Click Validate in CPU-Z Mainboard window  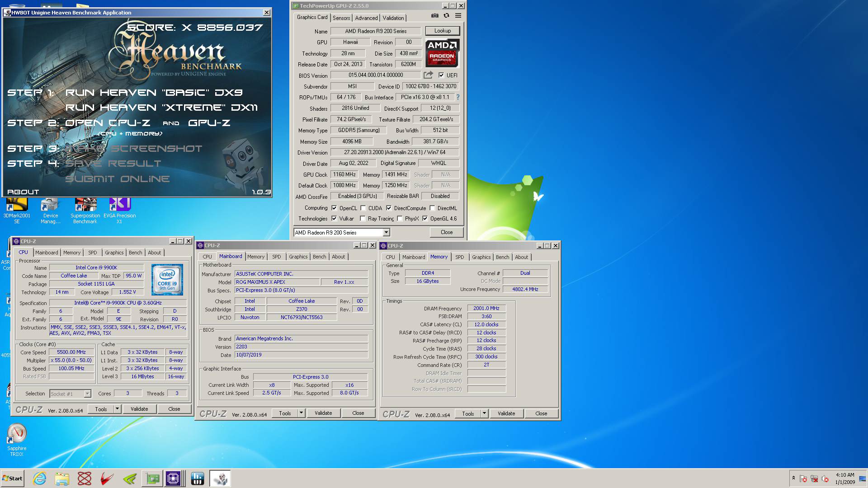click(x=323, y=413)
